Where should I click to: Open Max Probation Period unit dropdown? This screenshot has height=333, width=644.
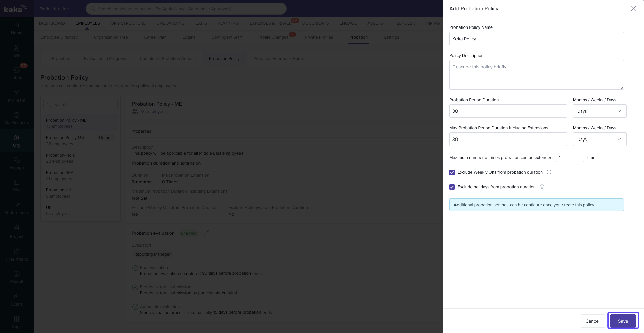pyautogui.click(x=599, y=140)
